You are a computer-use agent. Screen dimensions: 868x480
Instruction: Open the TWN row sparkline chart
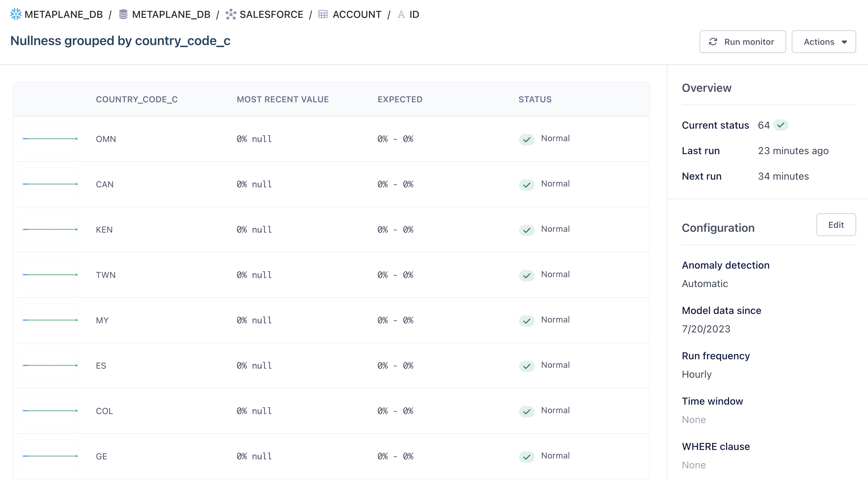(x=50, y=275)
